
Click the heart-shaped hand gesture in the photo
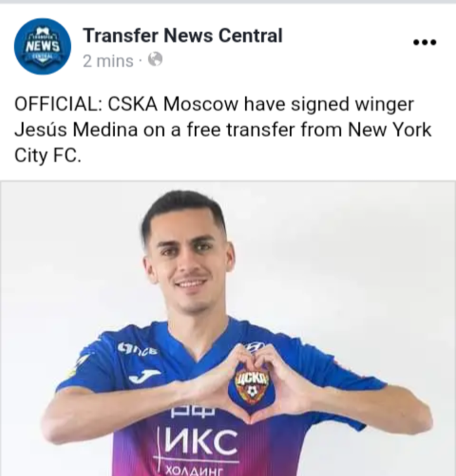[x=252, y=385]
